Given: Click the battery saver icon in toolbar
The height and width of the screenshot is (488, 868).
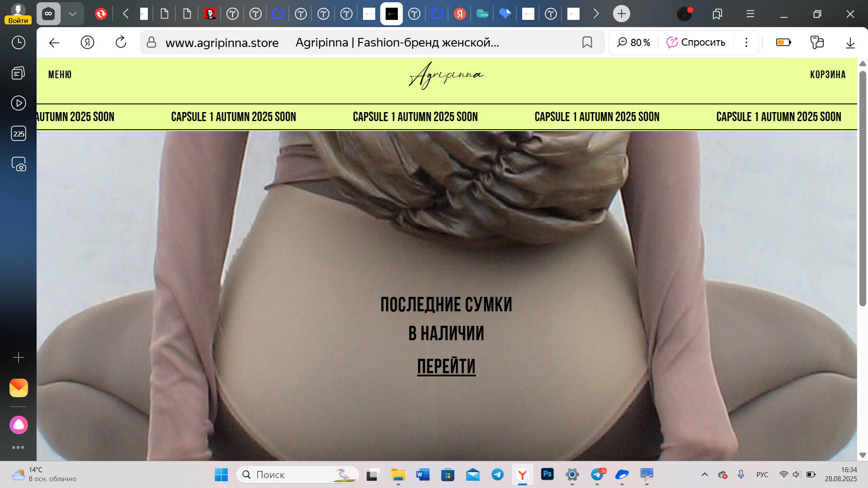Looking at the screenshot, I should 783,42.
